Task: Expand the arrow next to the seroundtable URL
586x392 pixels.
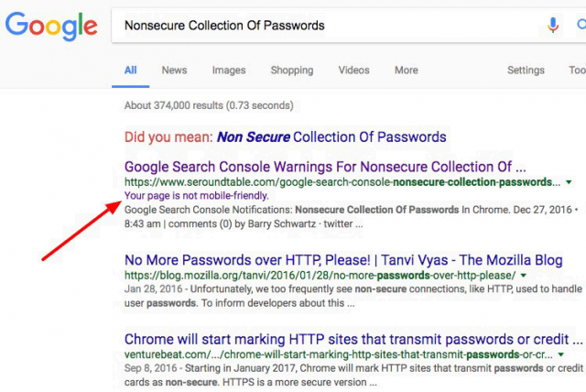Action: click(x=569, y=182)
